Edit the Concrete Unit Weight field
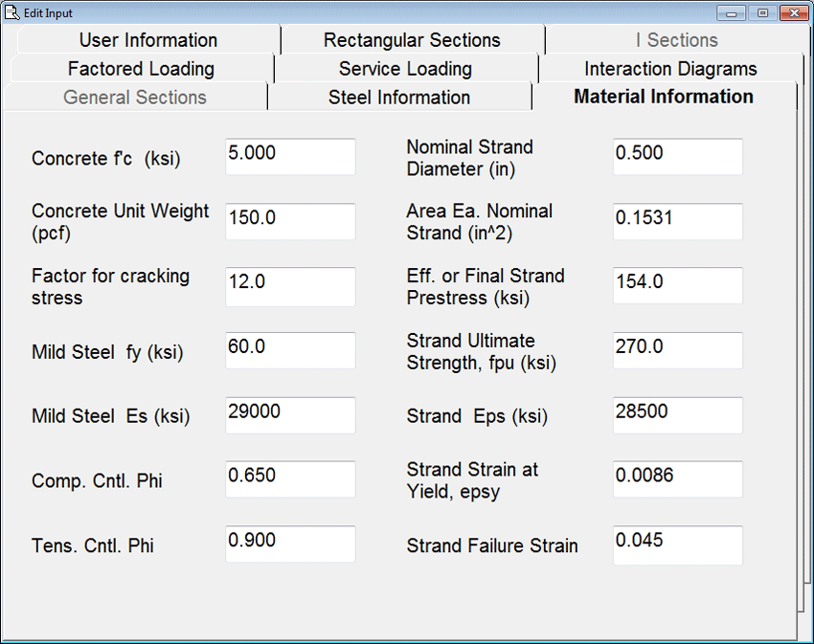Screen dimensions: 814x644 290,221
